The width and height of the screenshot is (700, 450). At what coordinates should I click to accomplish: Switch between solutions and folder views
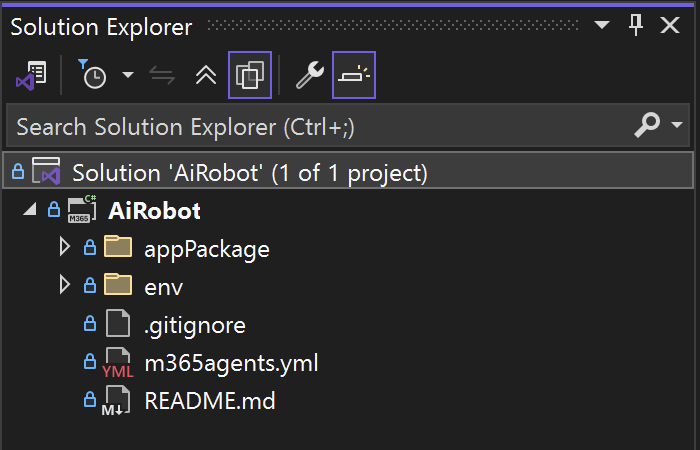pos(31,75)
